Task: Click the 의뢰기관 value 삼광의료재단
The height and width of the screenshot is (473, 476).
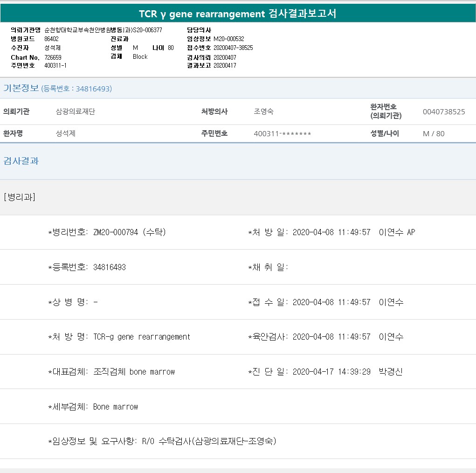Action: [x=75, y=111]
